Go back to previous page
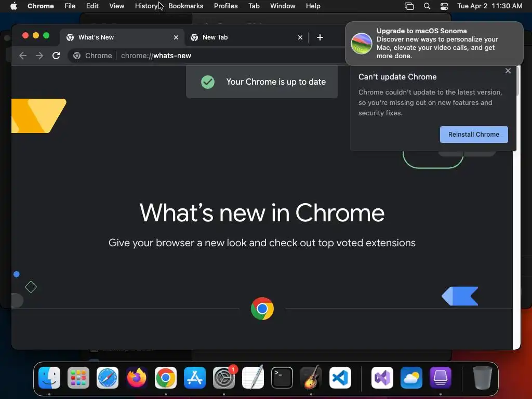 [x=23, y=56]
